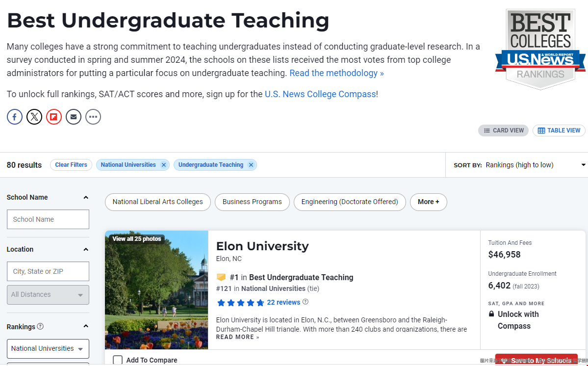
Task: Open more sharing options (ellipsis icon)
Action: 93,117
